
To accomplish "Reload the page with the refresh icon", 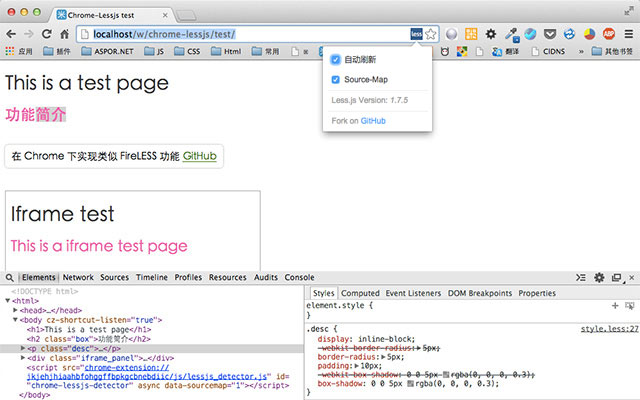I will point(47,34).
